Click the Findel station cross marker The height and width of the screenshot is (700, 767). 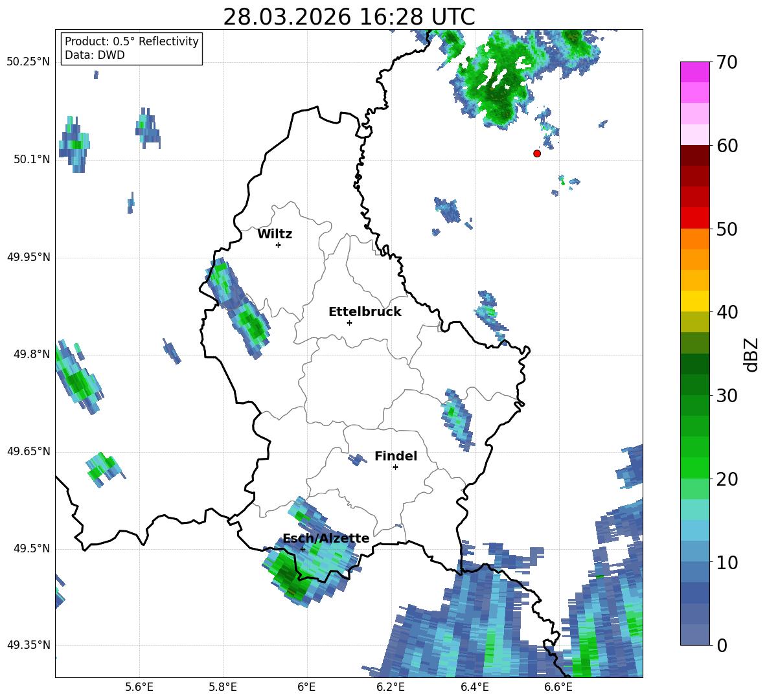point(395,468)
